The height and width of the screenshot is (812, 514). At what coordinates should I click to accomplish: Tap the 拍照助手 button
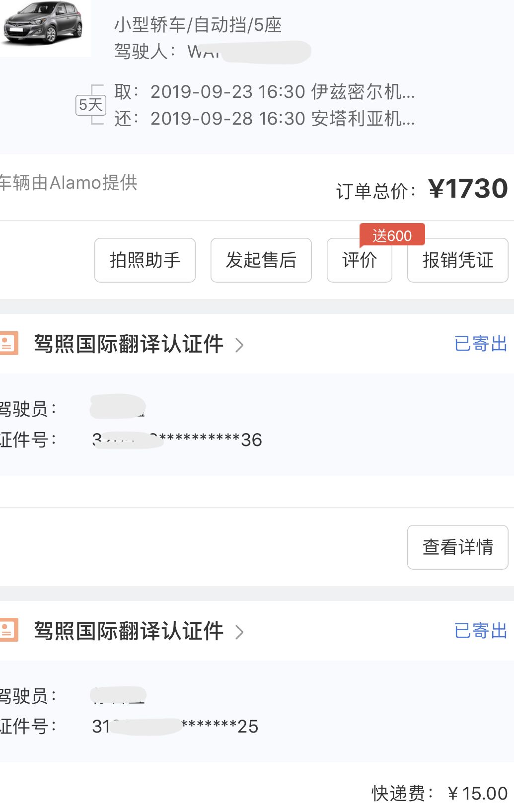coord(145,260)
